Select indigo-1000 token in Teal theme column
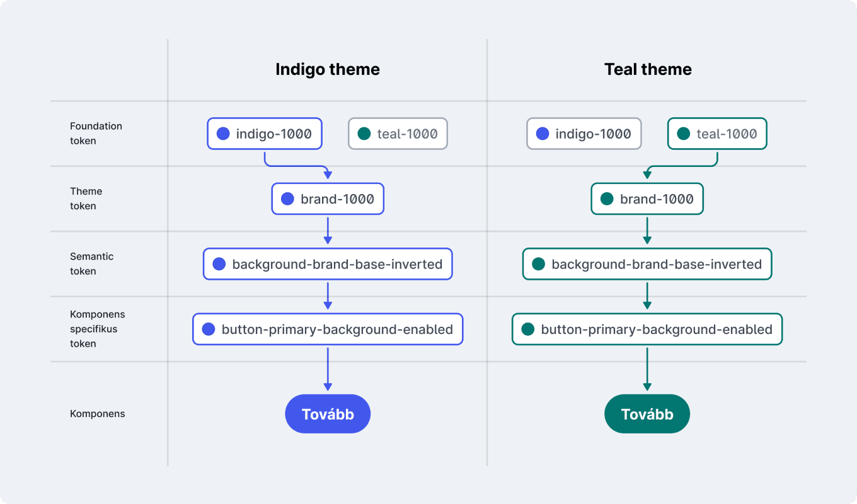 (584, 134)
